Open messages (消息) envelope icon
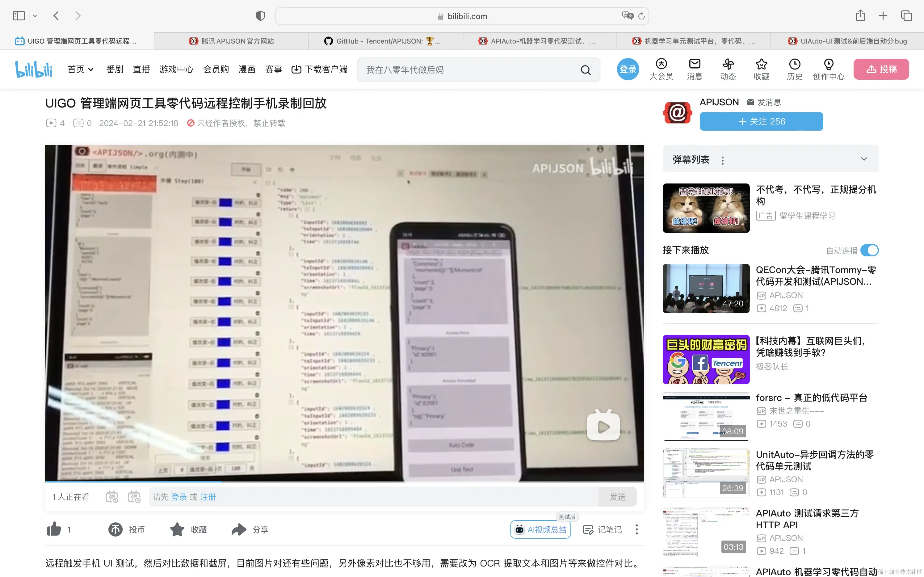 coord(694,64)
